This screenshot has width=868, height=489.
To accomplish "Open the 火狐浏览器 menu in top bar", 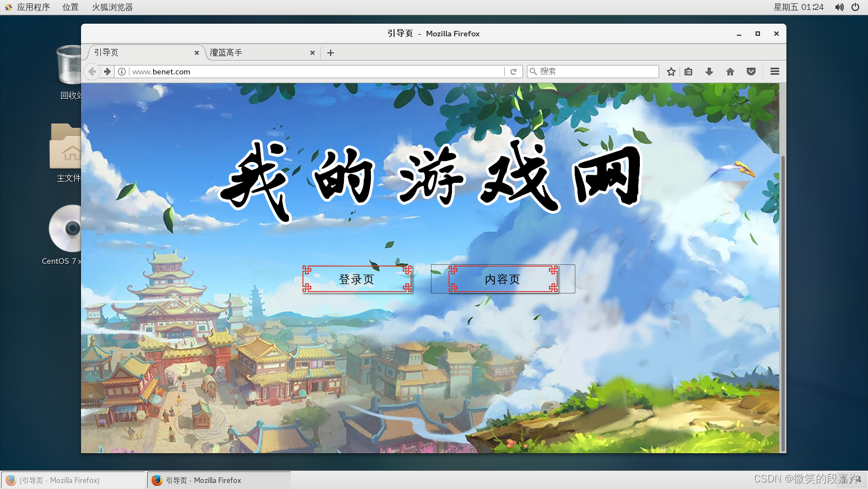I will 112,7.
